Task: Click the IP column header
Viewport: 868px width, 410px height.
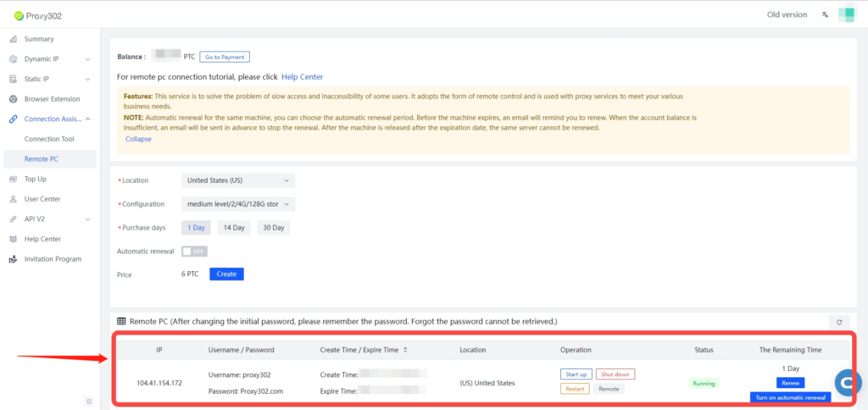Action: point(159,350)
